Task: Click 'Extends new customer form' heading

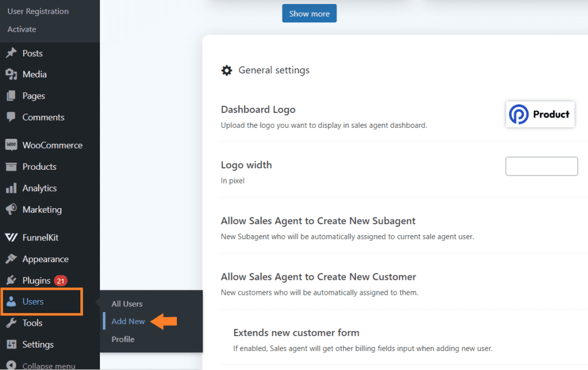Action: [296, 333]
